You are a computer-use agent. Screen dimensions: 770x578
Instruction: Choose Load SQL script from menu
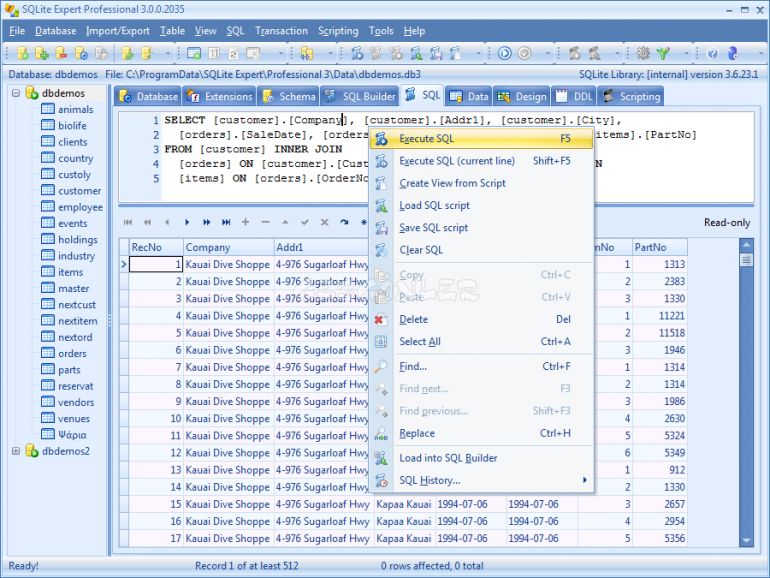click(x=481, y=205)
